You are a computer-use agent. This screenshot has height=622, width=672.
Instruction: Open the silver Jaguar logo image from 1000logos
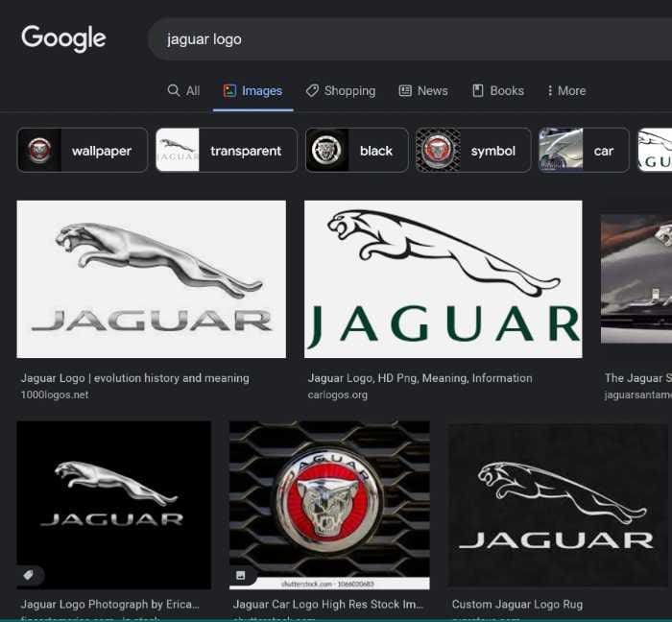(x=151, y=279)
